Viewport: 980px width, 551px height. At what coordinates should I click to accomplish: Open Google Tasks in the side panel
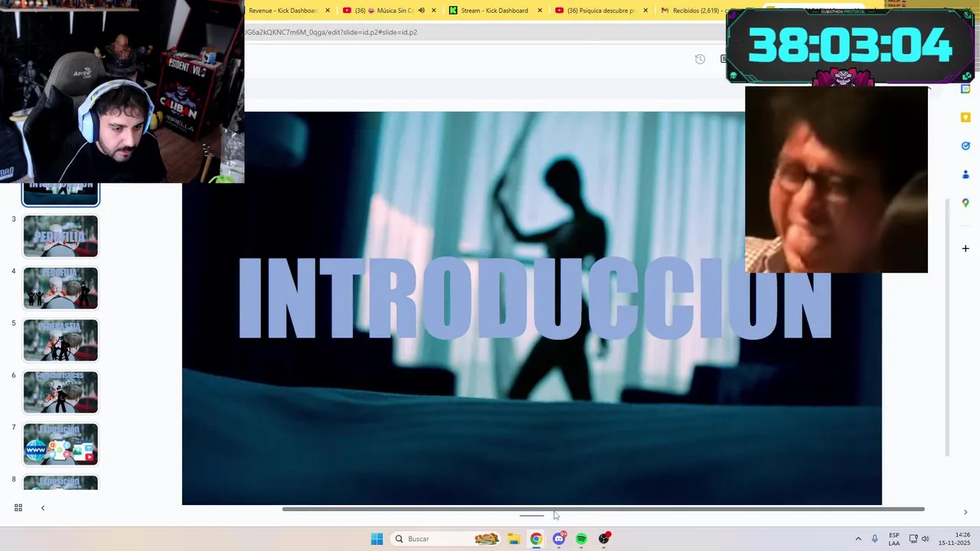pos(965,145)
